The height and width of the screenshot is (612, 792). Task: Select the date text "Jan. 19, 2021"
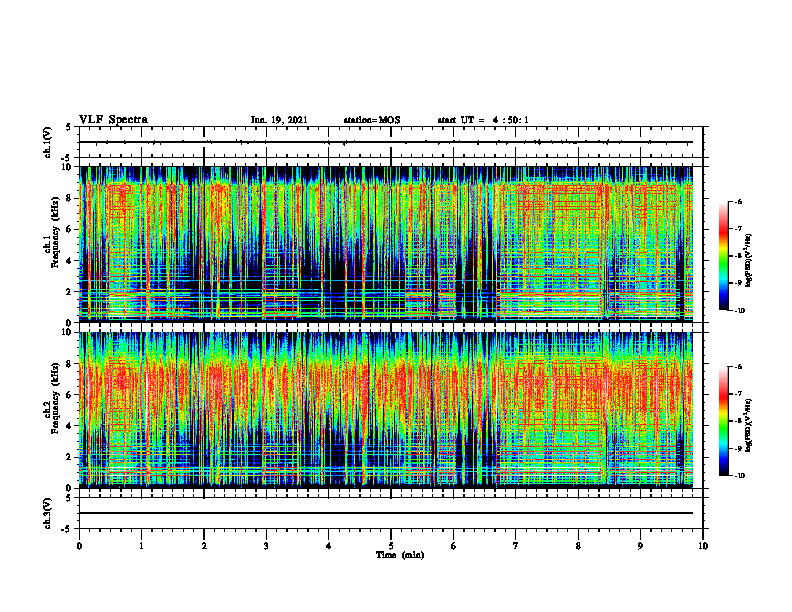[279, 120]
